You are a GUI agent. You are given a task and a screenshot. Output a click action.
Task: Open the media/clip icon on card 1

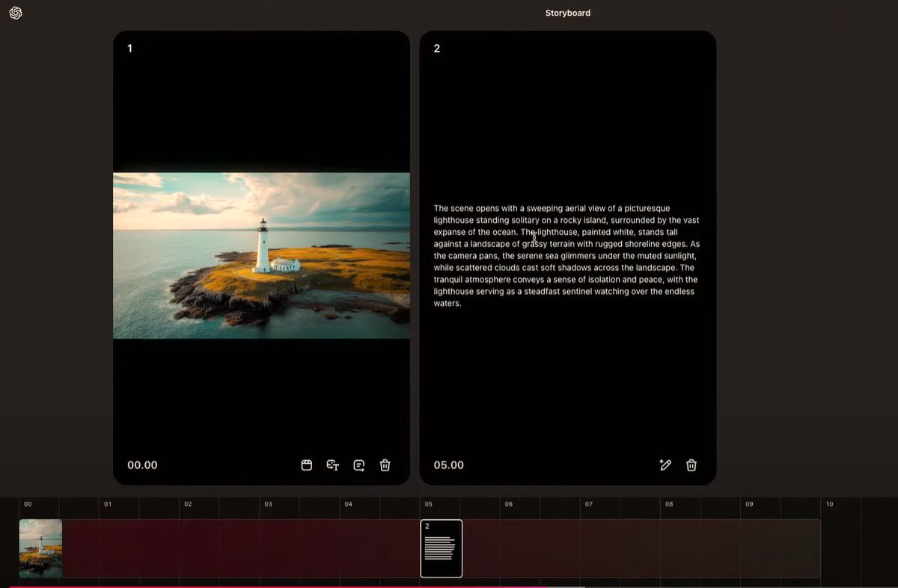[307, 465]
